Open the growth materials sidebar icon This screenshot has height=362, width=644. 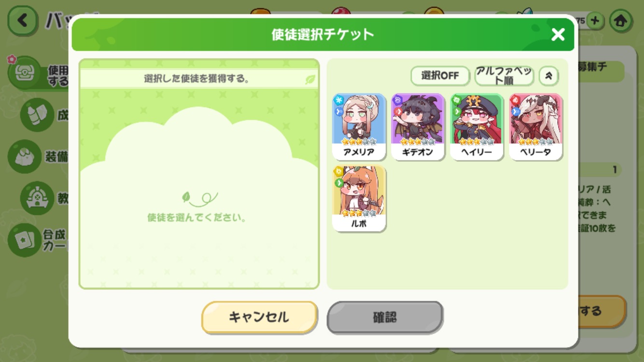coord(38,115)
